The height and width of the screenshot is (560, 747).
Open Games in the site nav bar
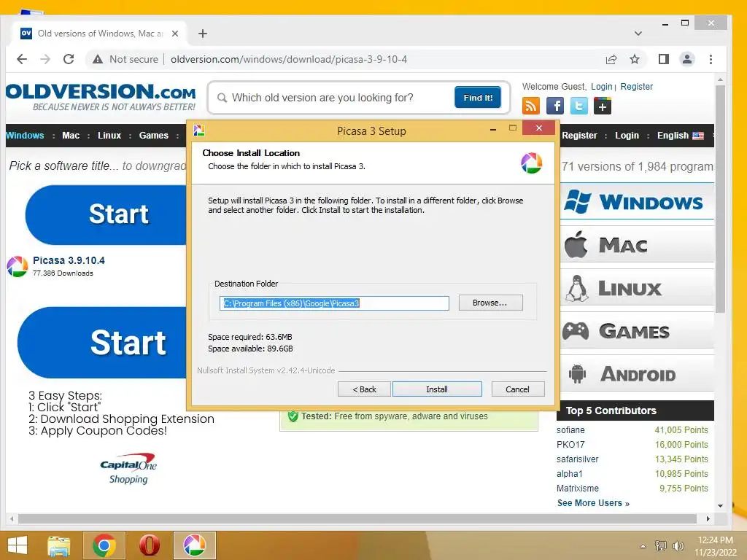(153, 135)
